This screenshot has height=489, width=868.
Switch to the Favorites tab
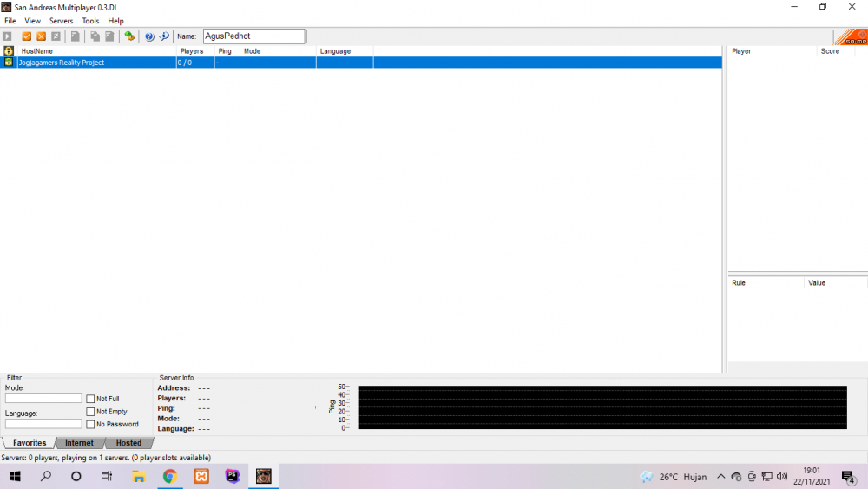click(x=30, y=443)
